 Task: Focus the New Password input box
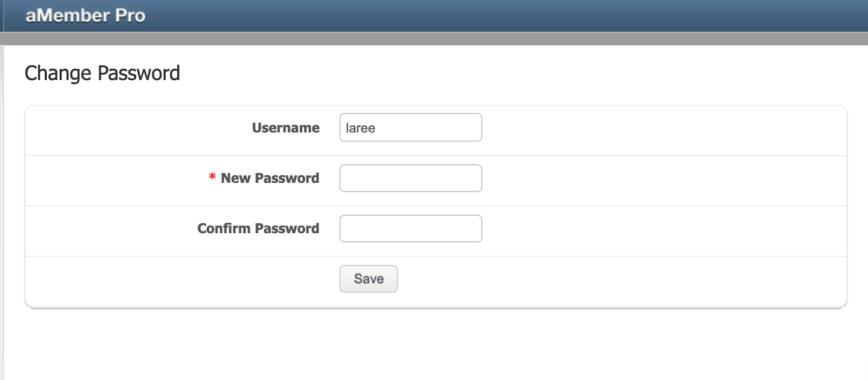tap(411, 178)
